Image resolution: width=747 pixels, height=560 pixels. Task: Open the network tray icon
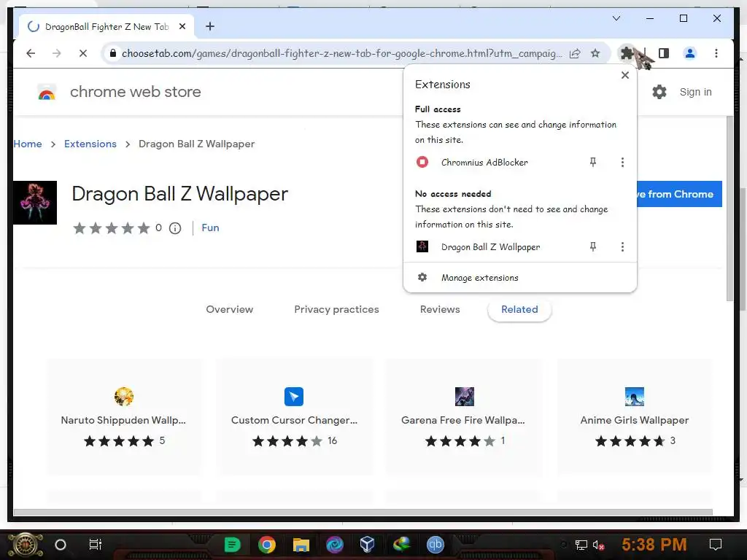(x=581, y=545)
